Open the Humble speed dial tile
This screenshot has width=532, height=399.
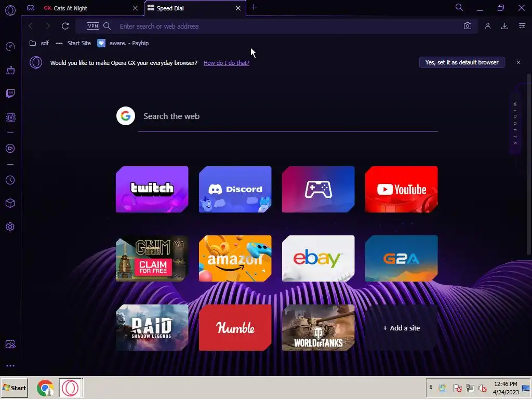point(235,328)
